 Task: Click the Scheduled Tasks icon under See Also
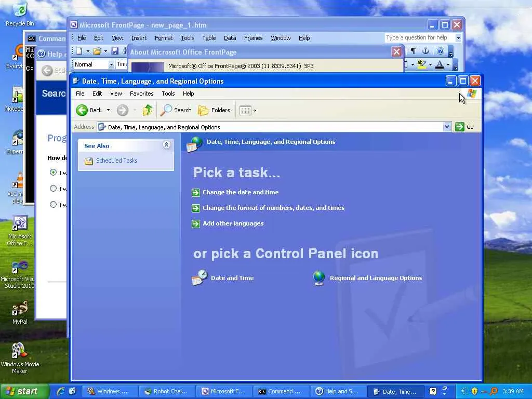click(88, 161)
